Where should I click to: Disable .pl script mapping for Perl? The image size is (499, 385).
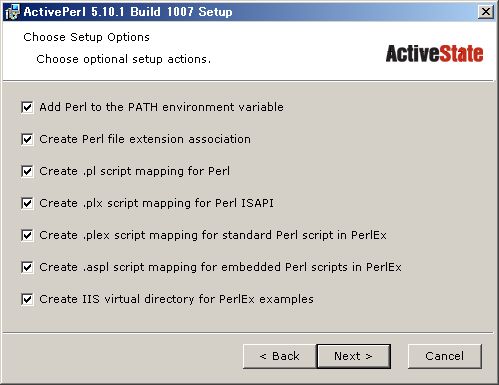[27, 171]
